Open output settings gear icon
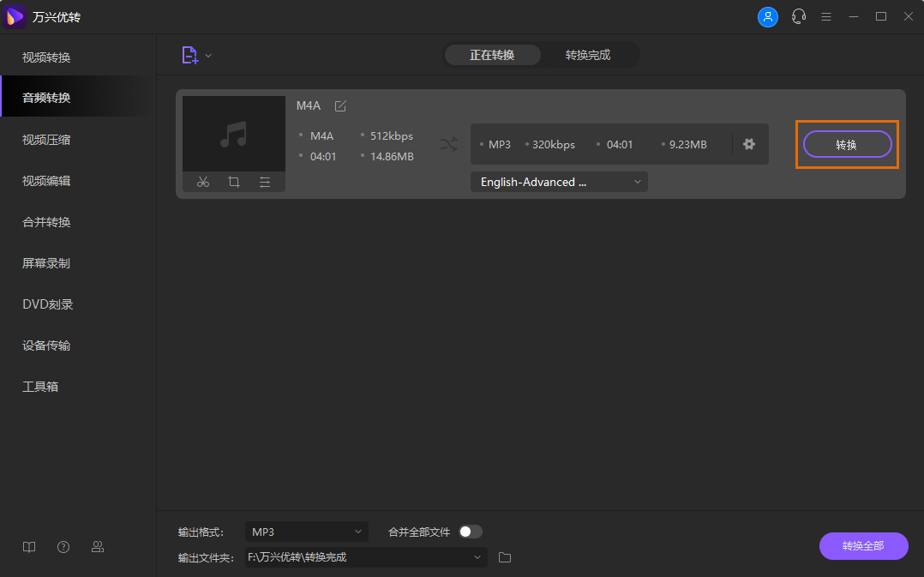Screen dimensions: 924x577 pyautogui.click(x=749, y=144)
